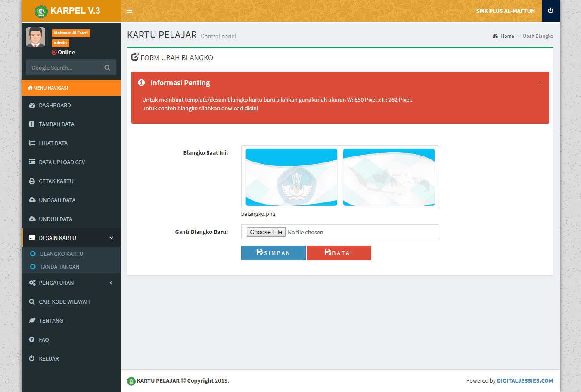Click the power icon in top bar

(550, 11)
